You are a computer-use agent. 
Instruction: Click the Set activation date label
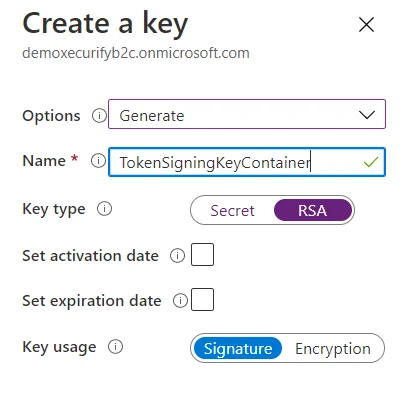pos(90,256)
